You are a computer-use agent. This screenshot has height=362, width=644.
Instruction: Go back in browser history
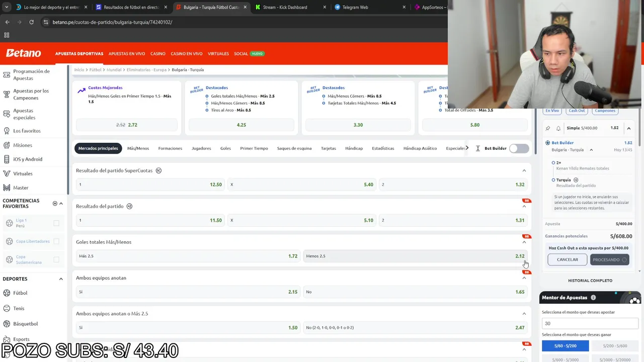pyautogui.click(x=7, y=22)
